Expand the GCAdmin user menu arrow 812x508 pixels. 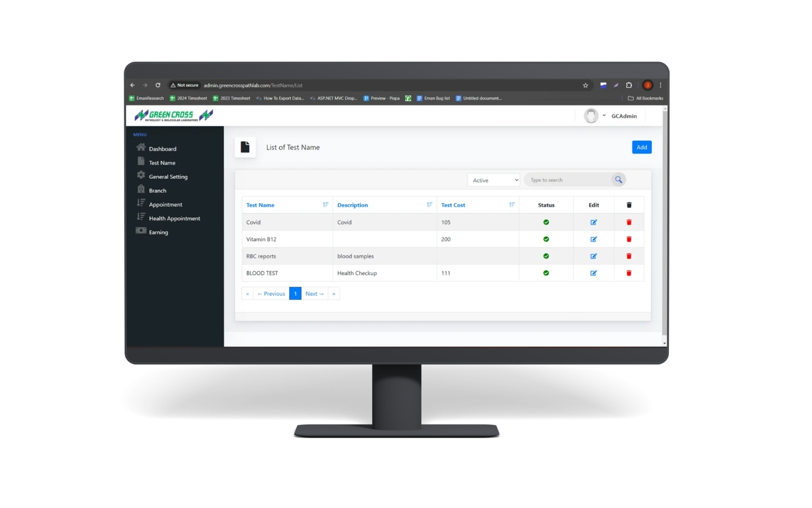(604, 116)
